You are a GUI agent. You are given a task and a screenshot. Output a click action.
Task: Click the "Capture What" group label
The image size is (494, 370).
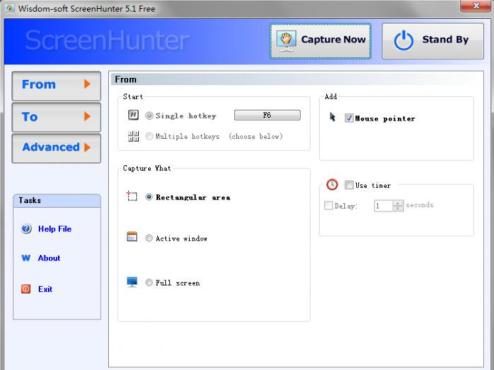(x=147, y=168)
